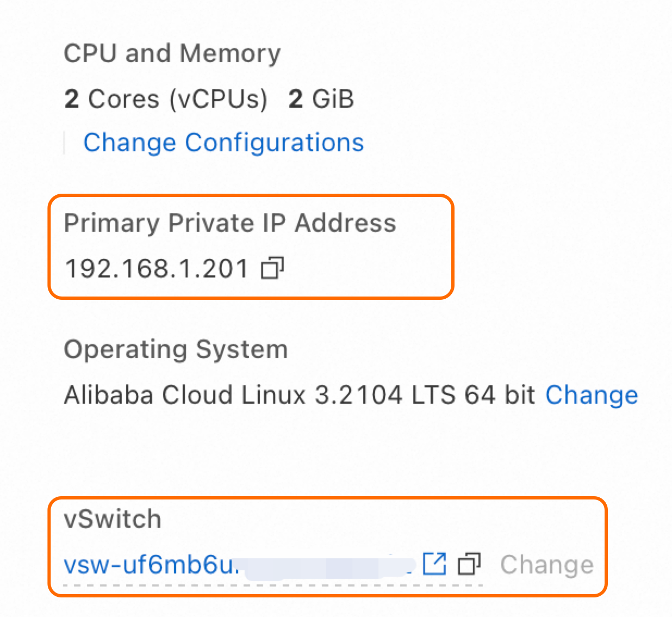This screenshot has width=672, height=617.
Task: Click the Operating System label
Action: coord(176,349)
